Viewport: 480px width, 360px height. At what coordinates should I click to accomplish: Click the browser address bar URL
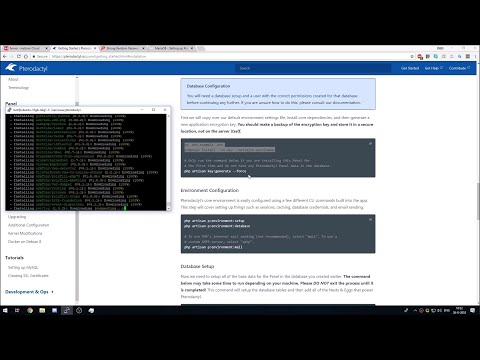point(99,56)
